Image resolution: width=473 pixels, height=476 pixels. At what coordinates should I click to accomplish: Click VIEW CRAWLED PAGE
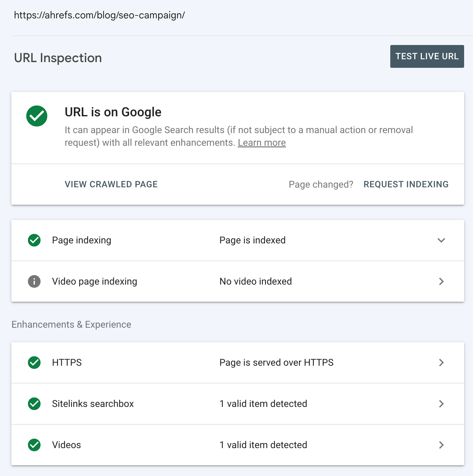[111, 184]
